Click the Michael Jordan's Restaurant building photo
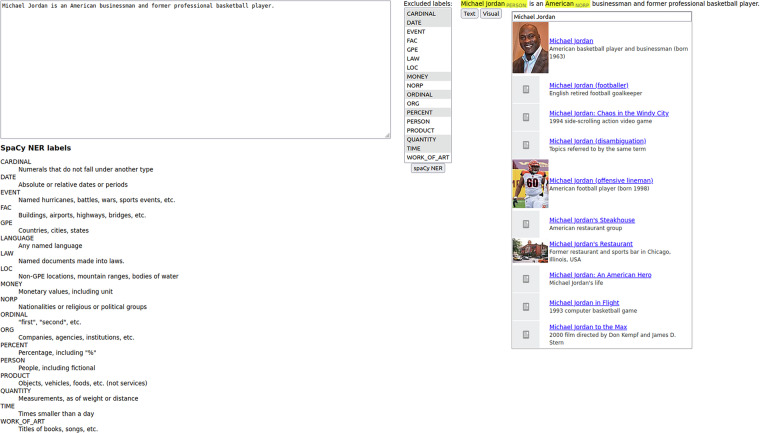Image resolution: width=760 pixels, height=433 pixels. click(530, 250)
